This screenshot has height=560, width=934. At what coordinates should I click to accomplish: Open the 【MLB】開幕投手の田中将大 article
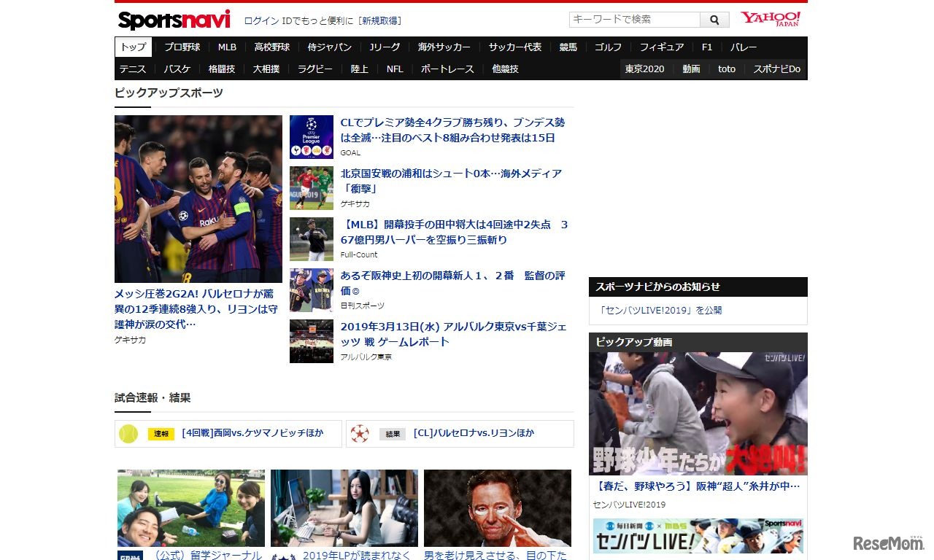pyautogui.click(x=454, y=232)
